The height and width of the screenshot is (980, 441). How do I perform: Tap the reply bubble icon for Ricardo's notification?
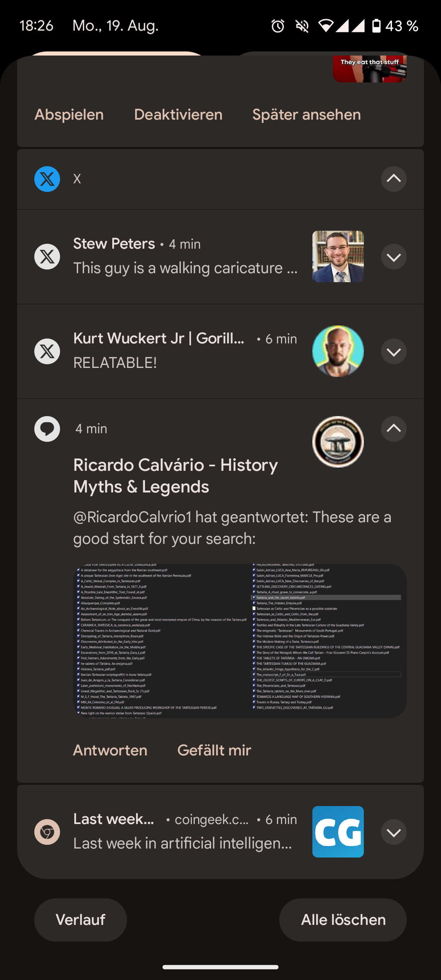pos(47,429)
